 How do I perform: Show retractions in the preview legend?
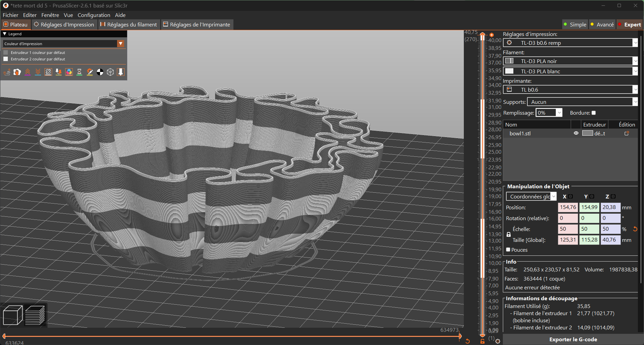tap(27, 72)
